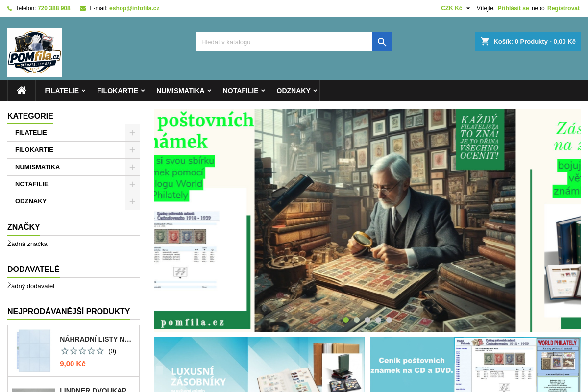The width and height of the screenshot is (588, 392).
Task: Open Ceník poštovních známek CD banner
Action: [x=475, y=364]
